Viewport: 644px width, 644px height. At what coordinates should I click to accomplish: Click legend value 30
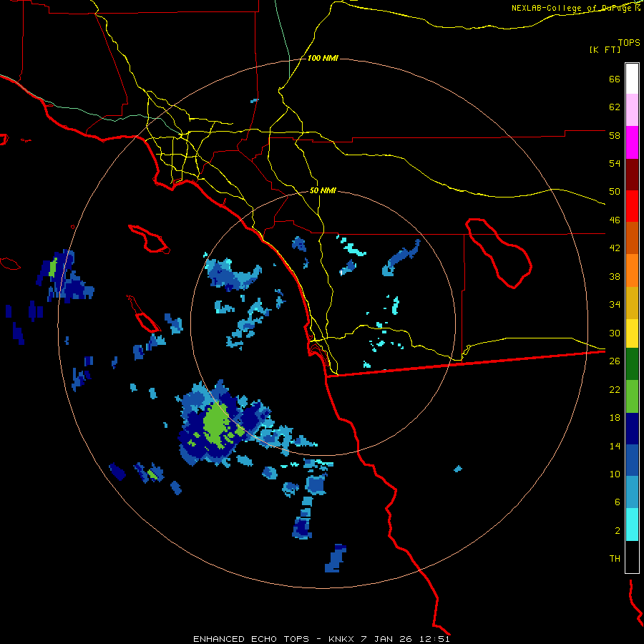pos(615,333)
